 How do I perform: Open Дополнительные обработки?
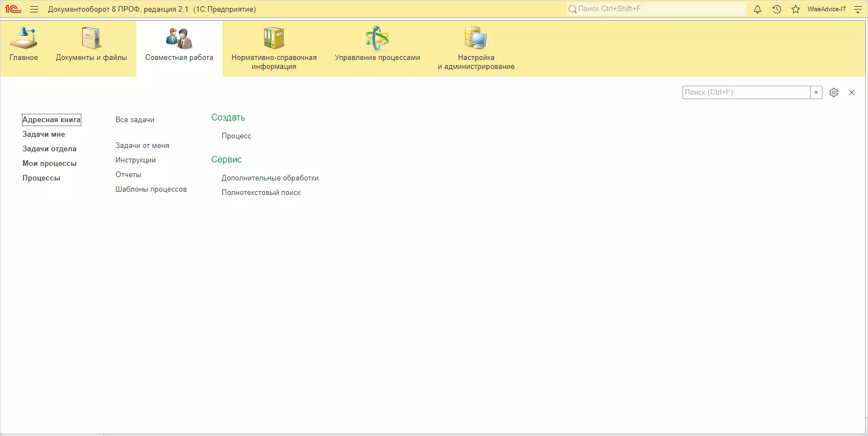pos(270,178)
